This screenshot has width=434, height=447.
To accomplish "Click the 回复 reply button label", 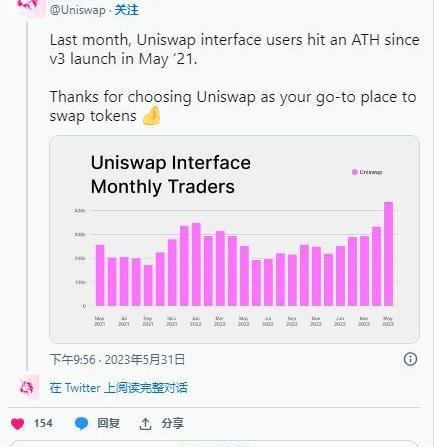I will pyautogui.click(x=108, y=423).
